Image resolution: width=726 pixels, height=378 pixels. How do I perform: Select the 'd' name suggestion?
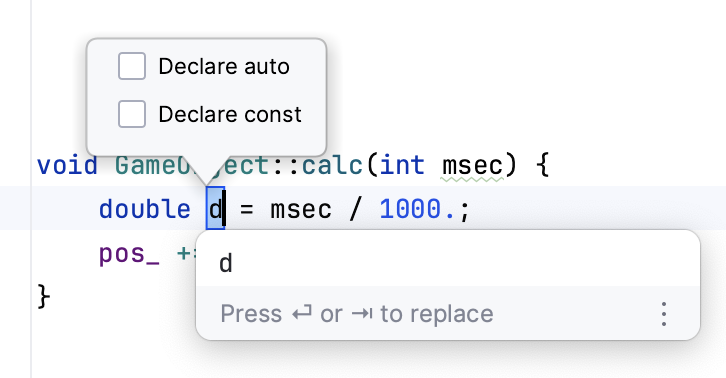(448, 264)
